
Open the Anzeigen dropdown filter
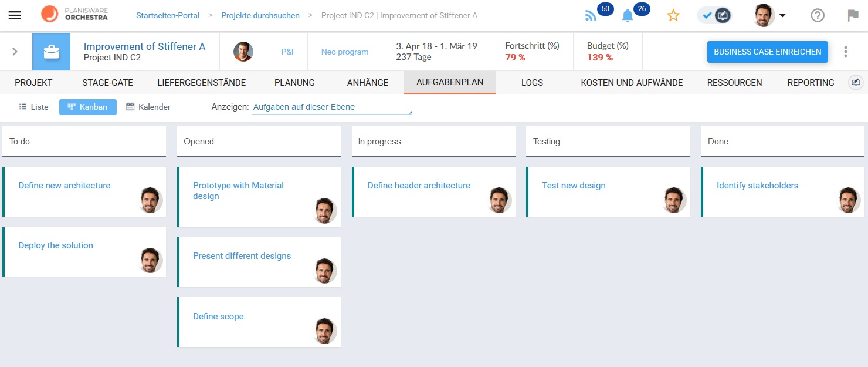tap(331, 107)
